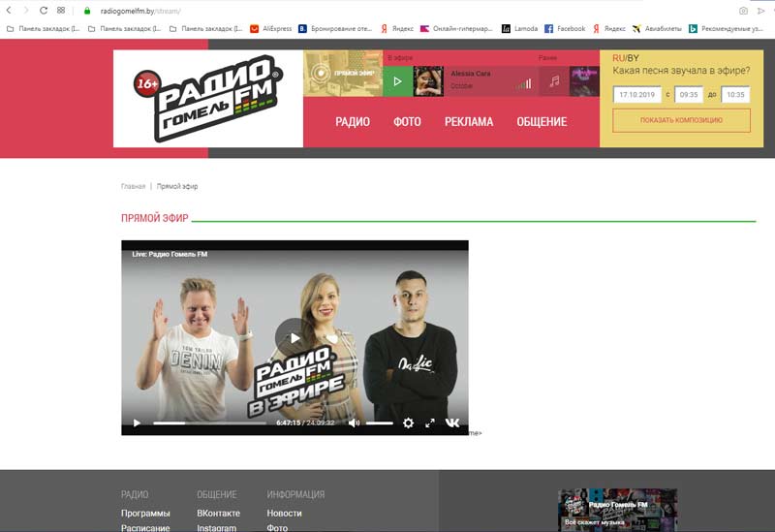Screen dimensions: 775x532
Task: Switch language to RU
Action: point(618,58)
